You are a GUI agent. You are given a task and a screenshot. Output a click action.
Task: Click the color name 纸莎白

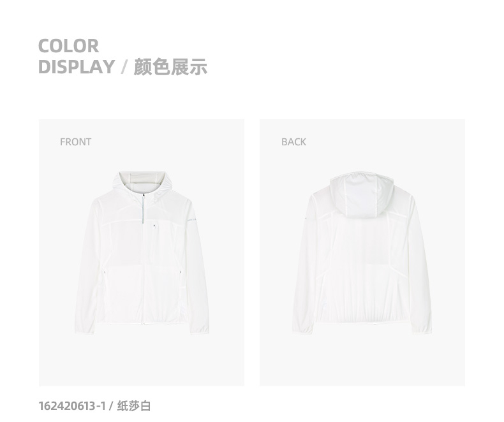click(134, 406)
